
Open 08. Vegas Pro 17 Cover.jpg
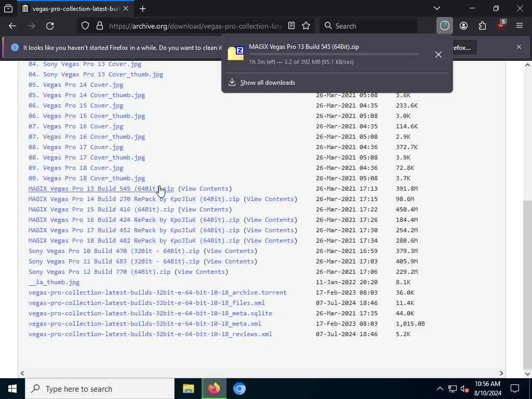76,147
